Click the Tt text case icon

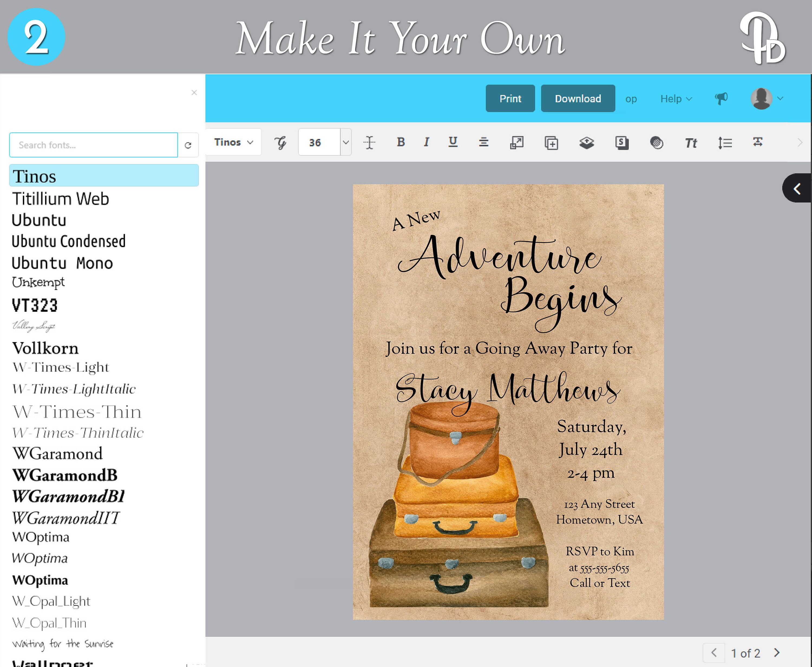(x=691, y=143)
